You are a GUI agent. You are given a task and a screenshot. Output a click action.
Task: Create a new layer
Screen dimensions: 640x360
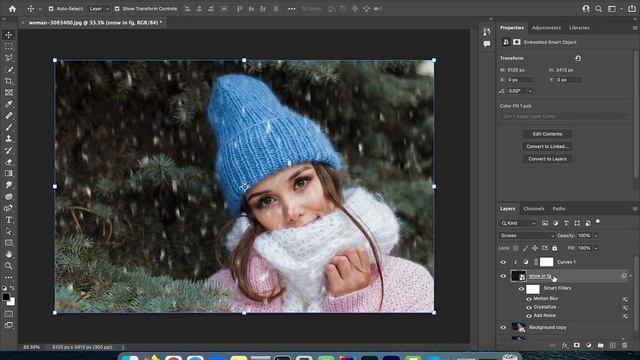pyautogui.click(x=613, y=345)
